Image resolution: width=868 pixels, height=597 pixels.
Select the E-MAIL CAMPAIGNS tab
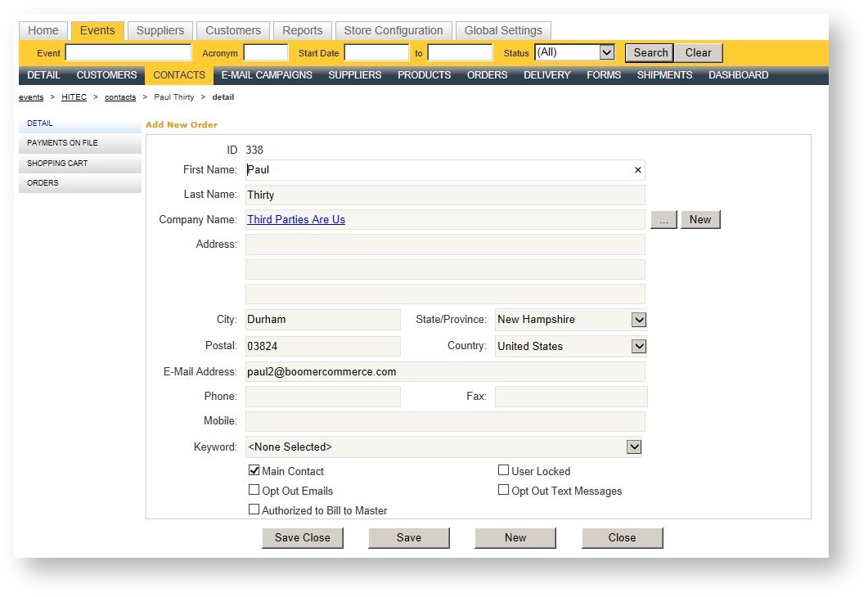(266, 75)
